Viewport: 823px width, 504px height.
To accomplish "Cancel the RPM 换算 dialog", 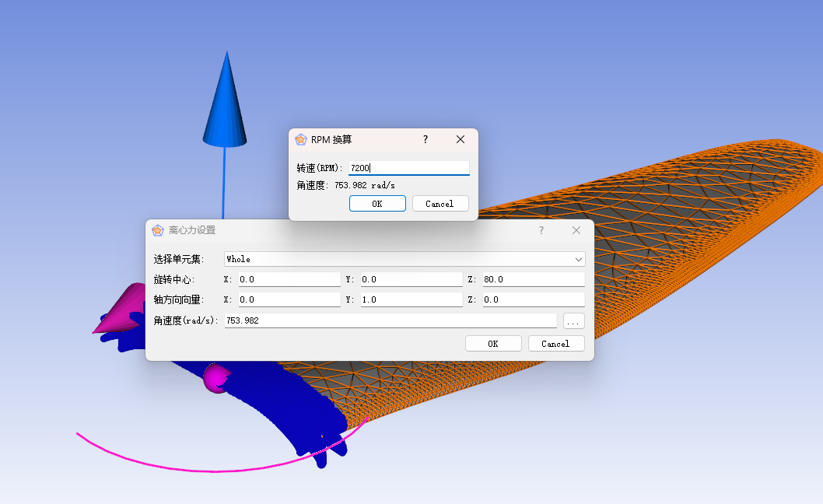I will 440,204.
